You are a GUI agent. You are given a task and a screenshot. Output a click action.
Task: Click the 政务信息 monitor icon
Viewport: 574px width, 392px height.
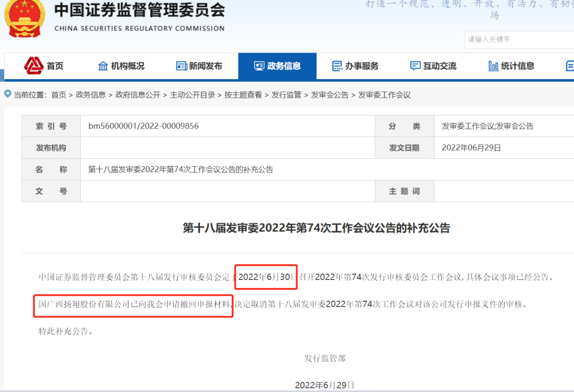click(x=259, y=66)
